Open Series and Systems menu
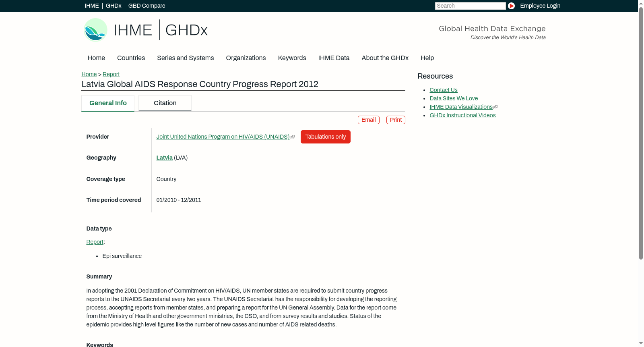 click(185, 58)
